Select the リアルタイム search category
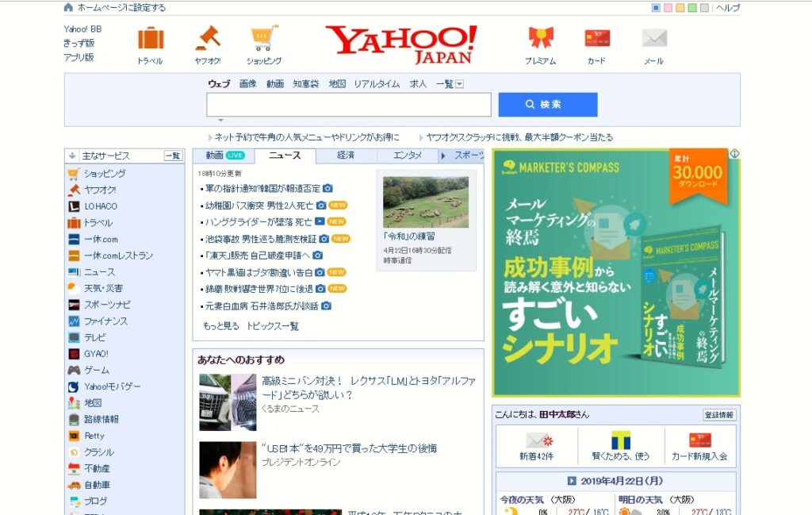Viewport: 812px width, 515px height. tap(377, 84)
